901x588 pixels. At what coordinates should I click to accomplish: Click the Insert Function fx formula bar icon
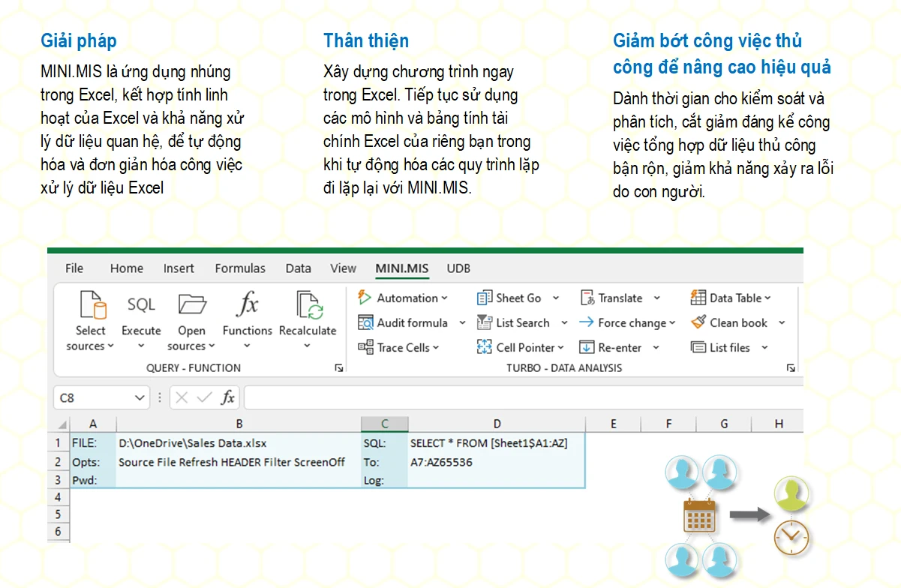[228, 397]
